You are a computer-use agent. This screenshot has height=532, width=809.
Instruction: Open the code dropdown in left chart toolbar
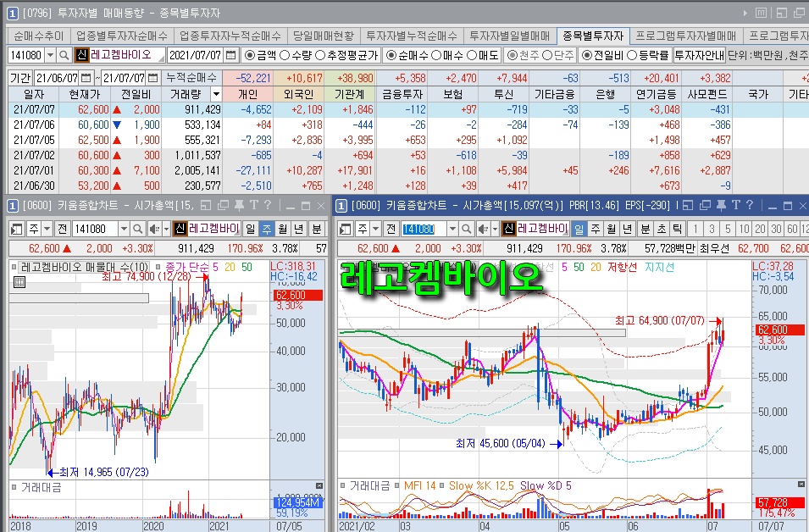click(124, 229)
